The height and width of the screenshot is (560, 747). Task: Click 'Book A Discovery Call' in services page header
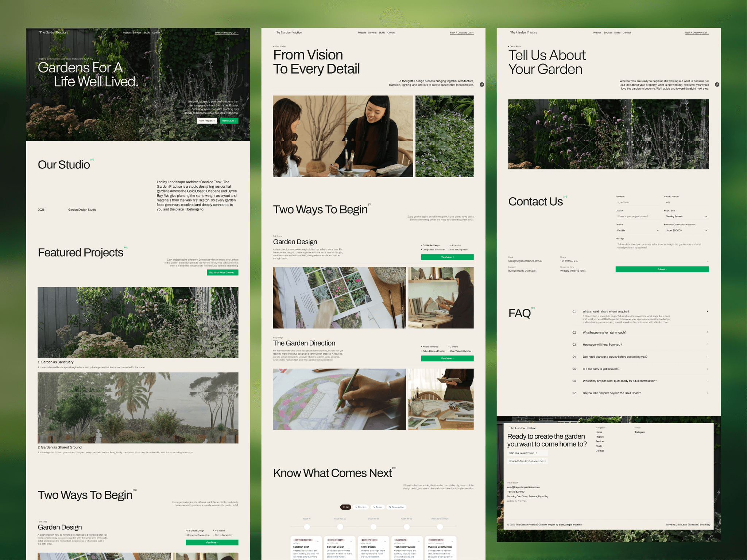click(462, 33)
